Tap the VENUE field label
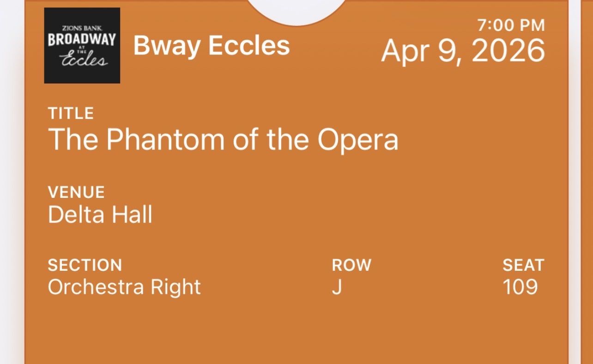 [76, 192]
